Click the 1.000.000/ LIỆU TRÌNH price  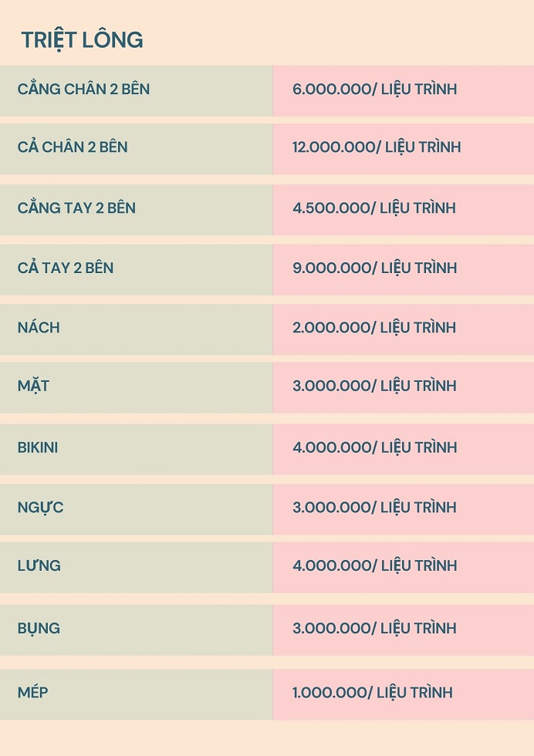coord(372,693)
